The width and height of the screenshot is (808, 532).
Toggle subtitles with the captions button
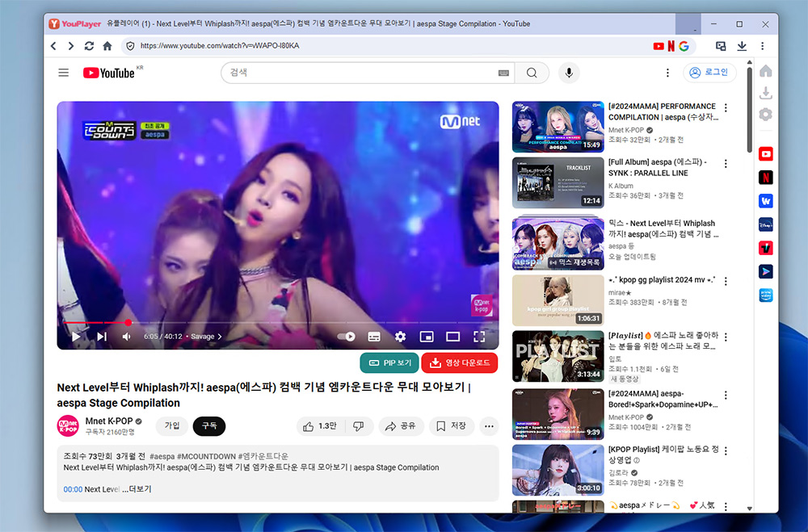click(x=374, y=337)
